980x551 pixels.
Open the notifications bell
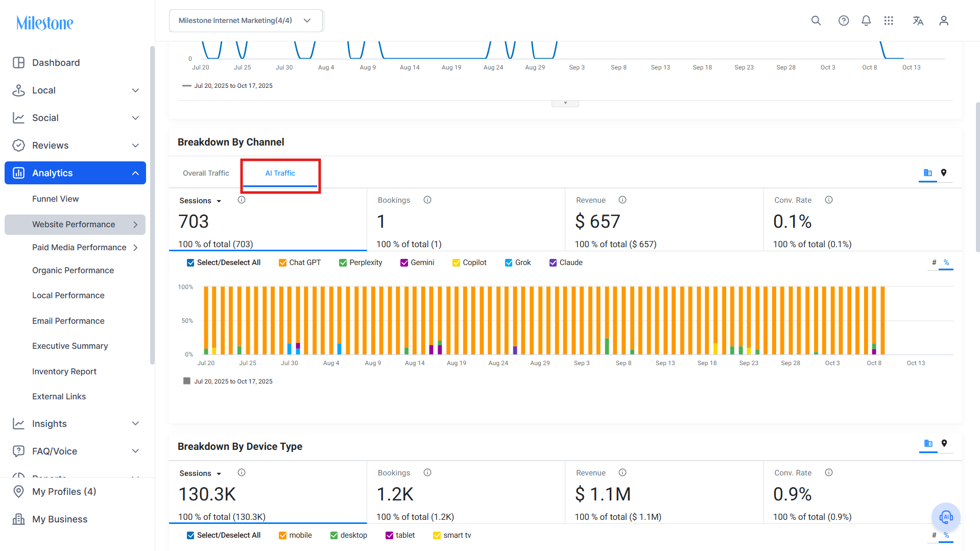[x=866, y=20]
